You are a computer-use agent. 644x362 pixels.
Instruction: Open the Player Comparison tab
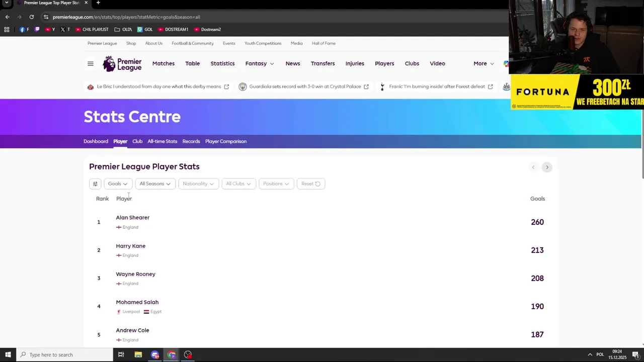(x=226, y=142)
